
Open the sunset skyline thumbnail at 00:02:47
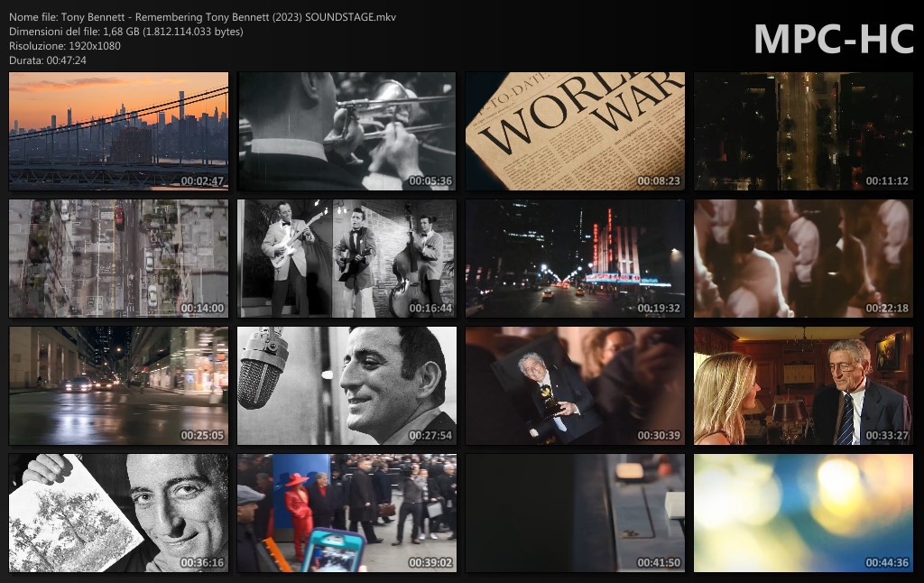click(x=118, y=131)
